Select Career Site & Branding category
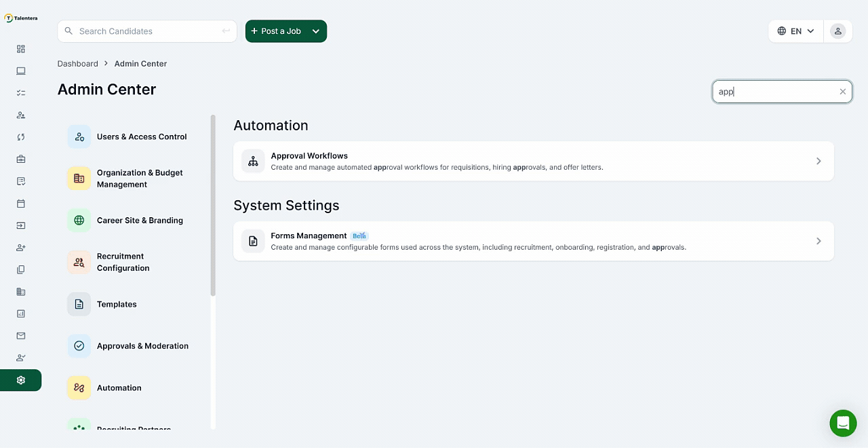The width and height of the screenshot is (868, 448). coord(140,220)
